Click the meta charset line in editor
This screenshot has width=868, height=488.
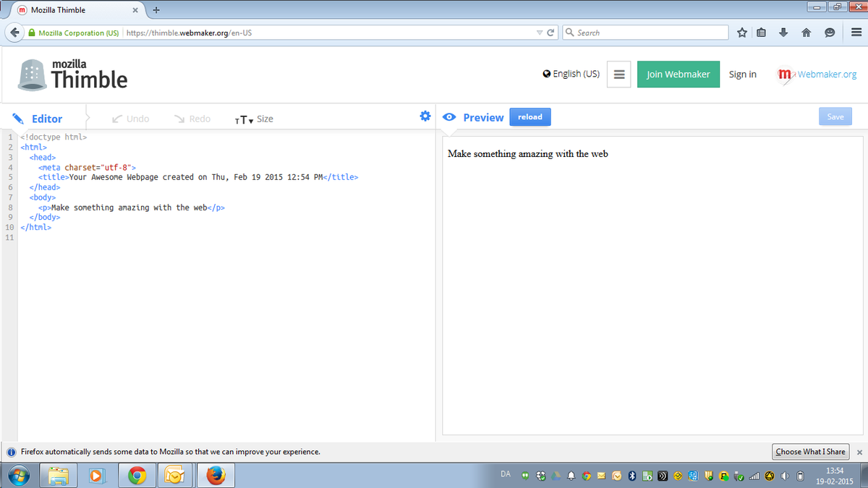tap(87, 167)
